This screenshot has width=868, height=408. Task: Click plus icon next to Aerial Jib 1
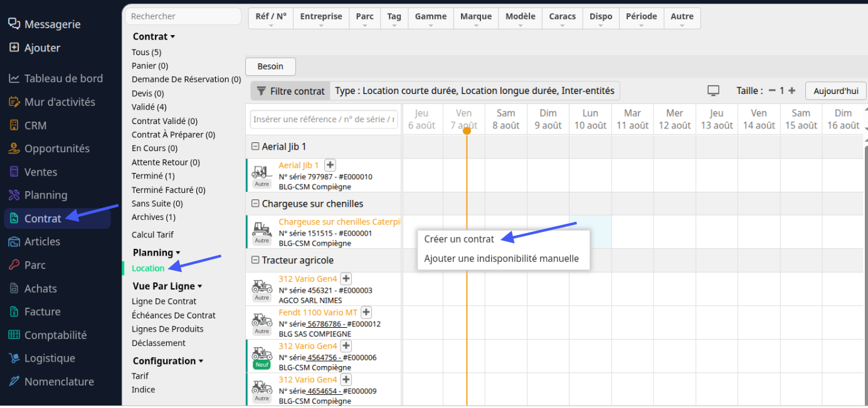[x=331, y=165]
